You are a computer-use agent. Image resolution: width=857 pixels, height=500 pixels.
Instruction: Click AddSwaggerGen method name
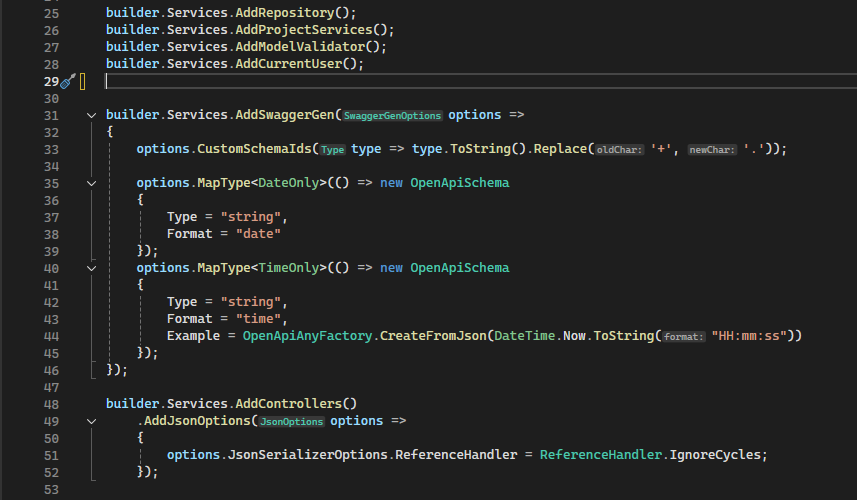285,115
